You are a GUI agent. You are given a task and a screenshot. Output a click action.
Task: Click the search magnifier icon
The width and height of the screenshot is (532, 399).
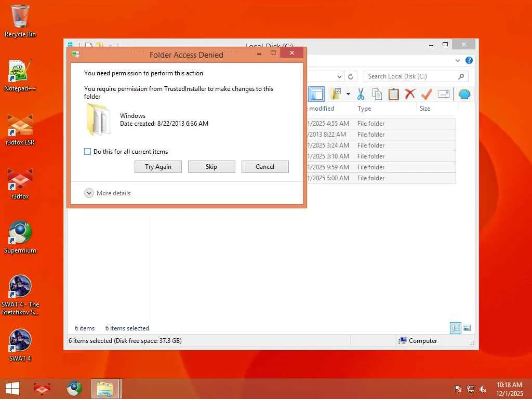pos(461,76)
